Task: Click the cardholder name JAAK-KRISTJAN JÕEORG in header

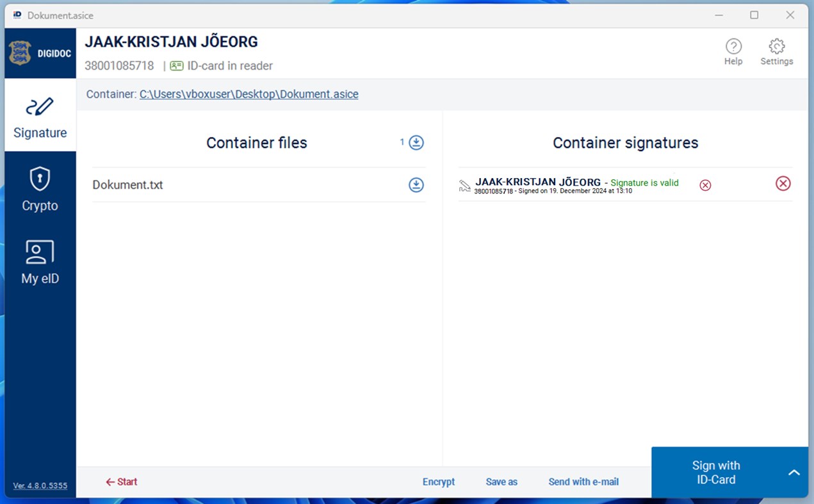Action: tap(171, 42)
